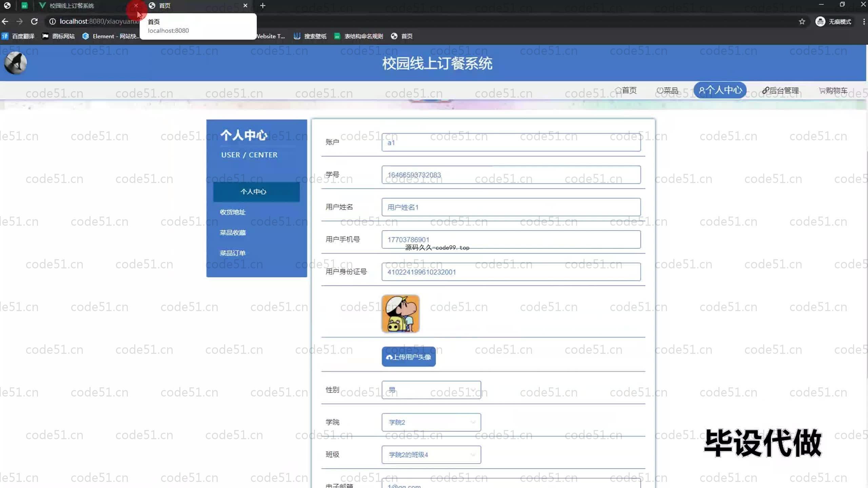
Task: Click the address bar URL
Action: pyautogui.click(x=99, y=21)
